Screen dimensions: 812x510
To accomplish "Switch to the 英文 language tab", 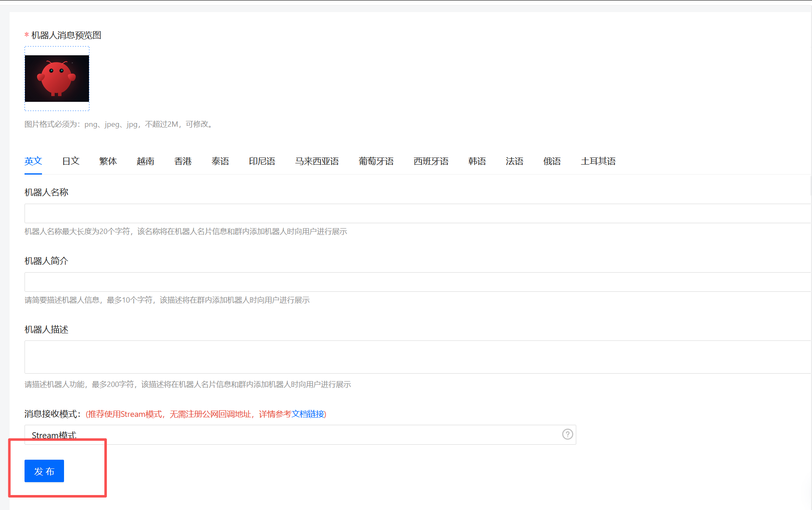I will click(33, 161).
